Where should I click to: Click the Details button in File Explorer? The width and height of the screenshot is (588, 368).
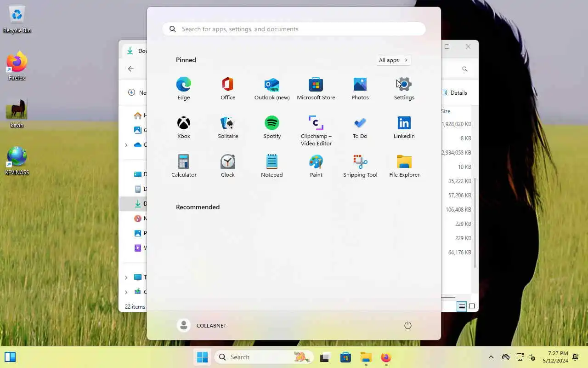coord(454,92)
